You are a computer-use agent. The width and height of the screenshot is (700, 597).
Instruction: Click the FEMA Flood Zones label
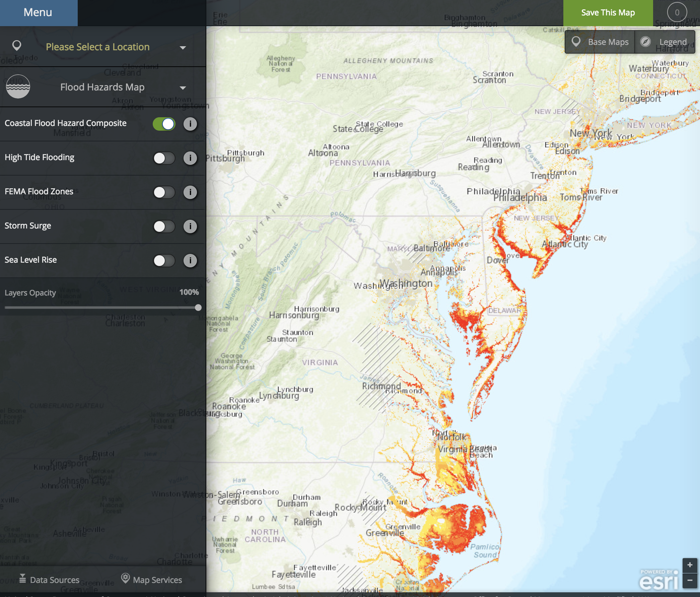39,191
